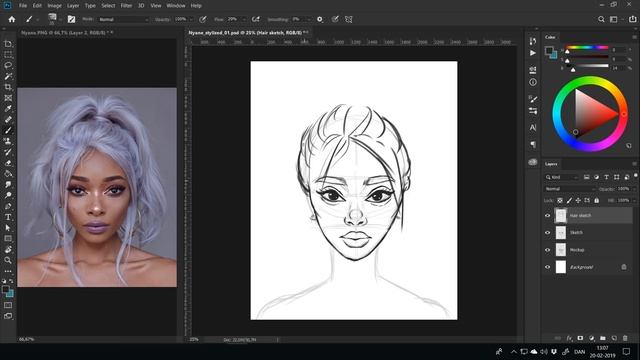Hide the Background layer
The image size is (640, 360).
548,267
